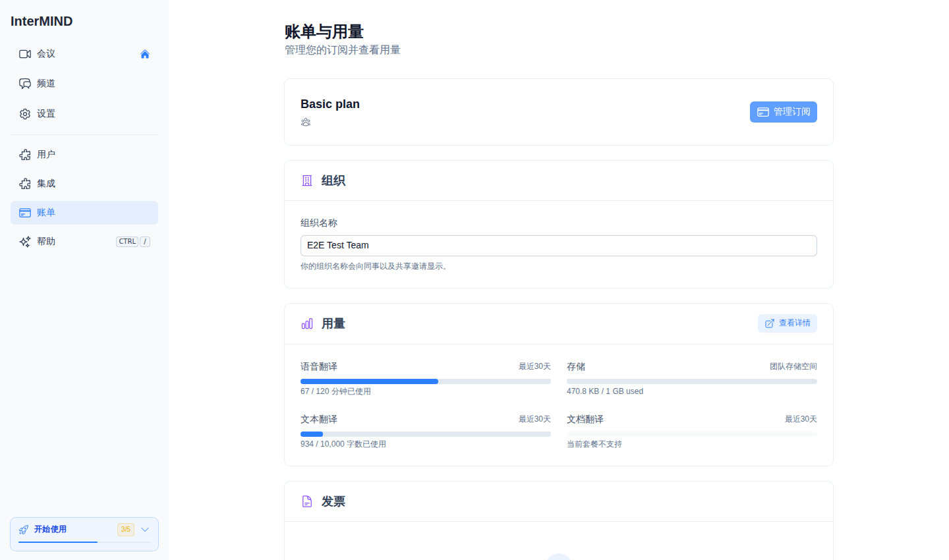Screen dimensions: 949x560
Task: Click the 文本翻译 usage progress bar
Action: click(426, 434)
